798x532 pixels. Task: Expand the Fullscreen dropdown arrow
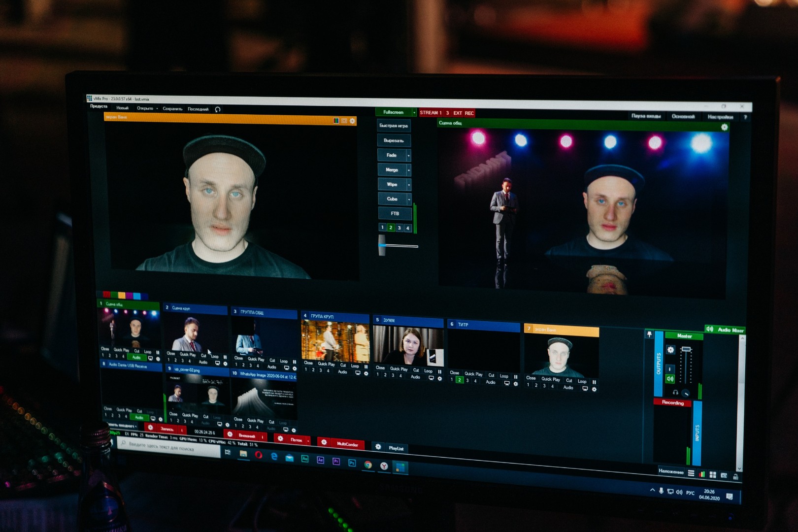pos(414,113)
